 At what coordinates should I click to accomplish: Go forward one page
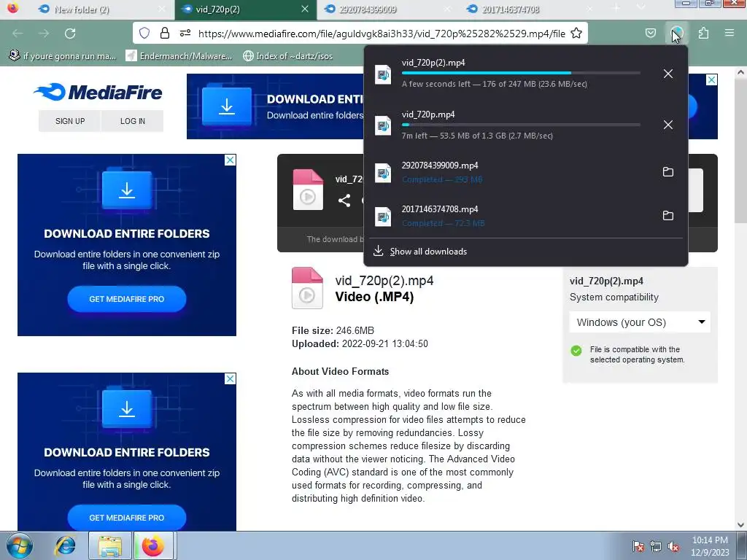[x=44, y=34]
